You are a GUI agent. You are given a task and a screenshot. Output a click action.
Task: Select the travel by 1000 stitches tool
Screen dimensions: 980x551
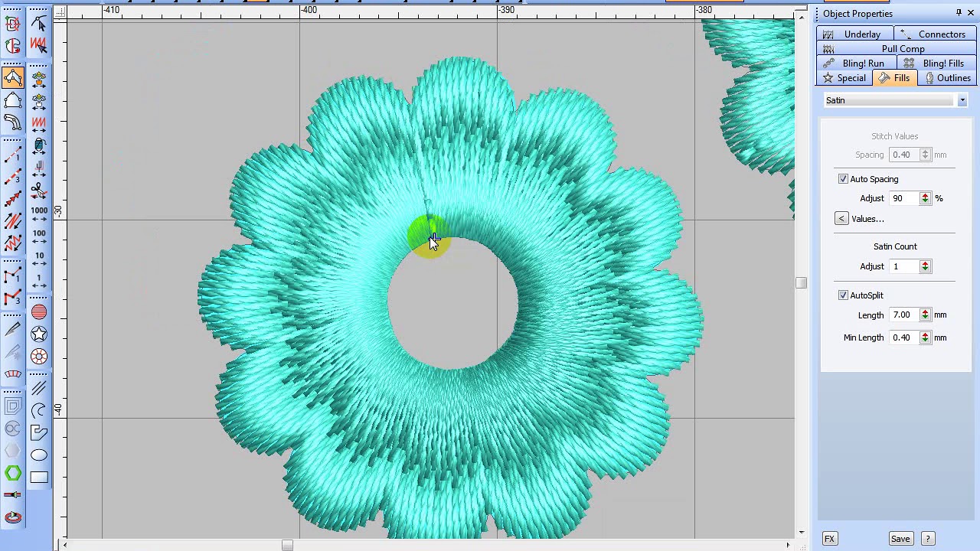(x=39, y=214)
